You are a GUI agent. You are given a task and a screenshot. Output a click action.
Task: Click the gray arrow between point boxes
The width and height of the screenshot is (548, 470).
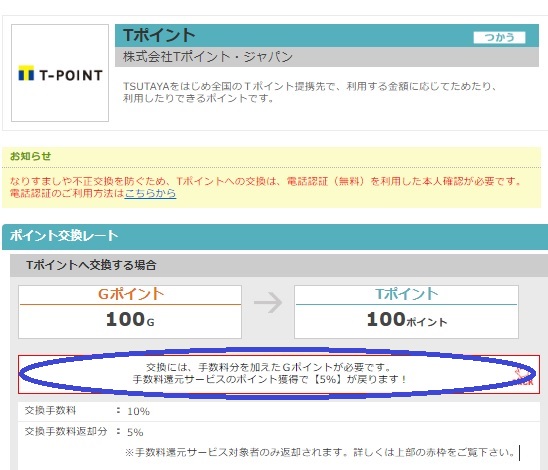(268, 303)
